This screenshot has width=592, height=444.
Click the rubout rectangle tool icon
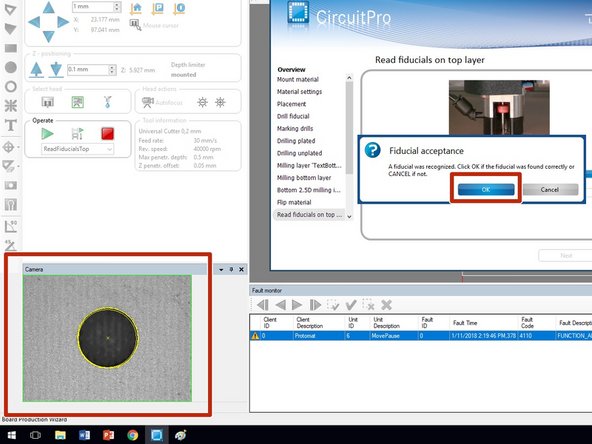pyautogui.click(x=11, y=185)
